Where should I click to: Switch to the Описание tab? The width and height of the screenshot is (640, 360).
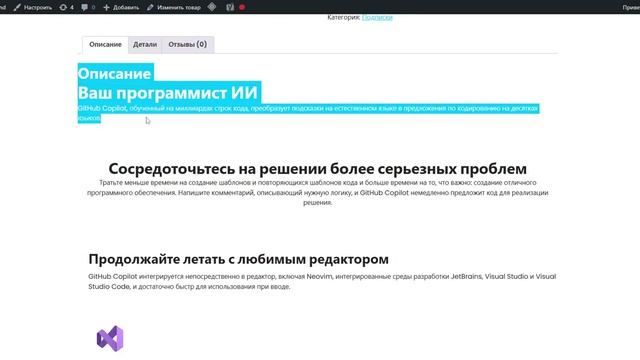[x=105, y=44]
